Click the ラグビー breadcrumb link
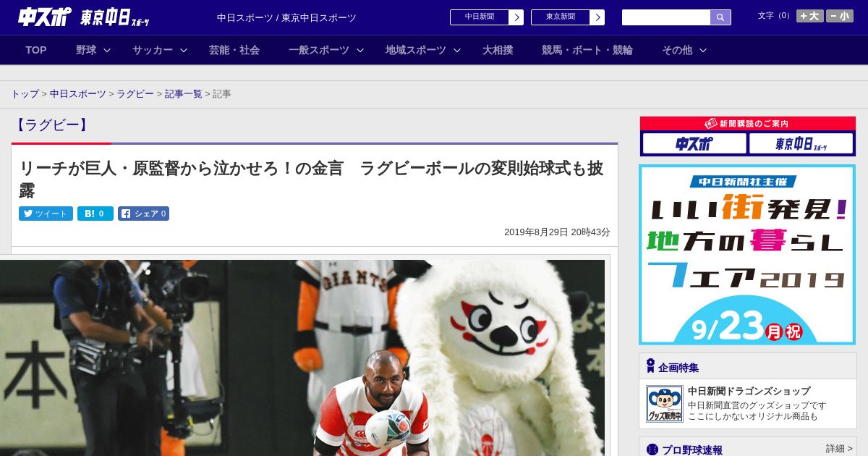868x456 pixels. (135, 94)
